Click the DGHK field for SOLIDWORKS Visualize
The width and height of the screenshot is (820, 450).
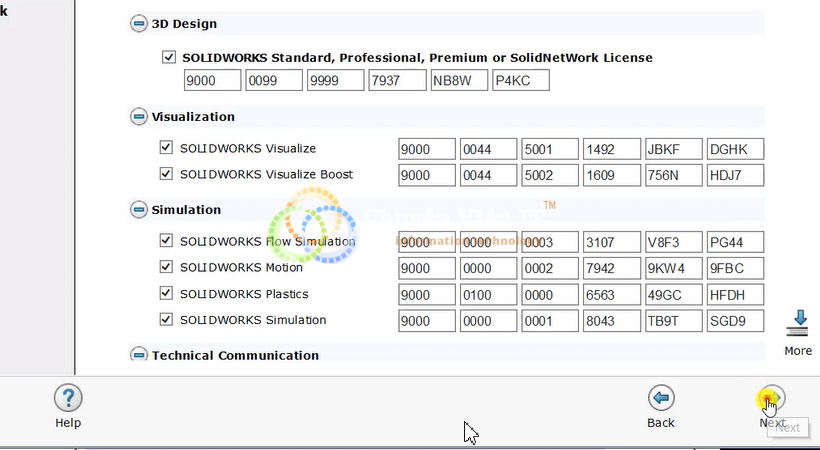(x=735, y=150)
